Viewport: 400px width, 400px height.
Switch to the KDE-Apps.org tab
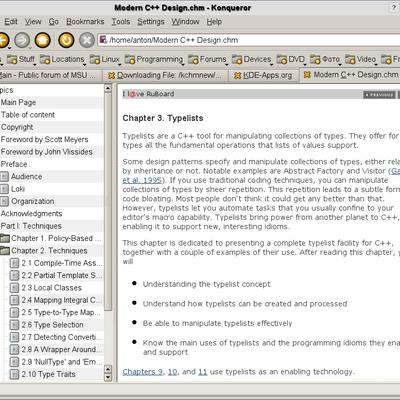point(263,75)
